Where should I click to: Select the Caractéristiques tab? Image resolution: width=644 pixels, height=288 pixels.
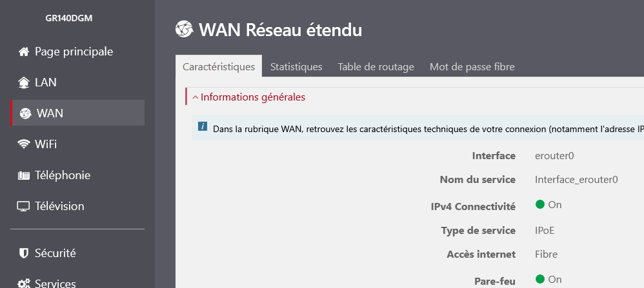(219, 67)
